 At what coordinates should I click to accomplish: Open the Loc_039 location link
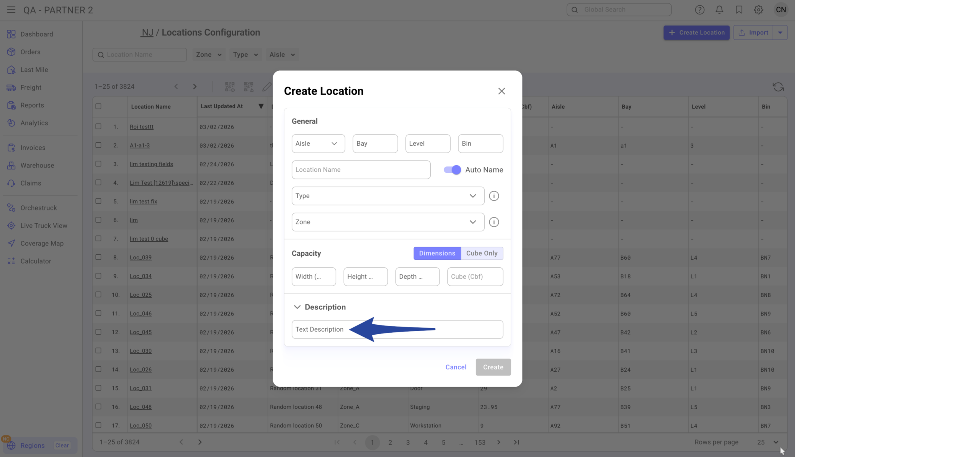pyautogui.click(x=140, y=257)
